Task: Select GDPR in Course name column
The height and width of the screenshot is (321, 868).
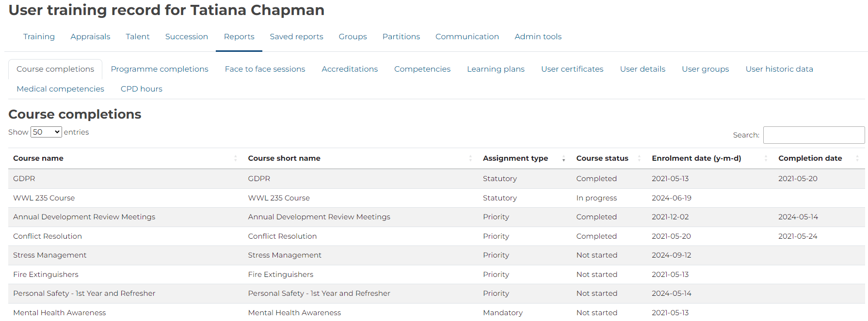Action: click(x=24, y=179)
